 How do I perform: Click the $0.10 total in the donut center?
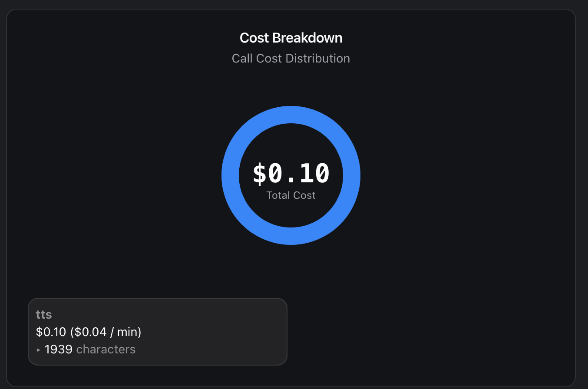click(291, 173)
